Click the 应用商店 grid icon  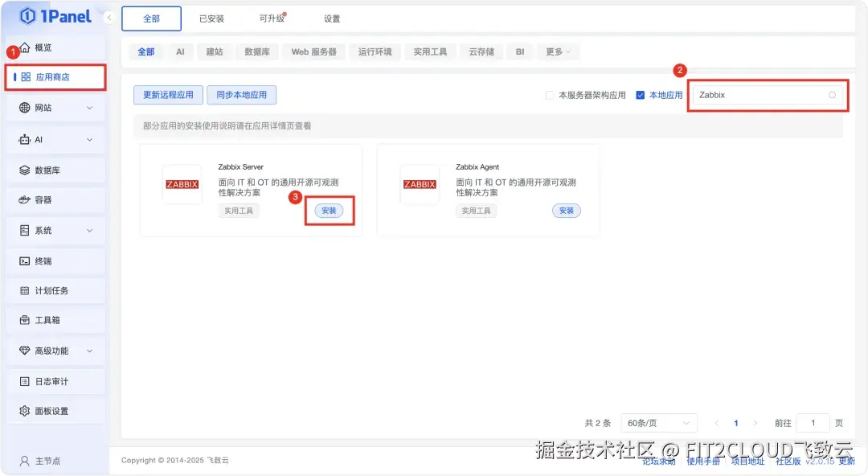point(26,77)
